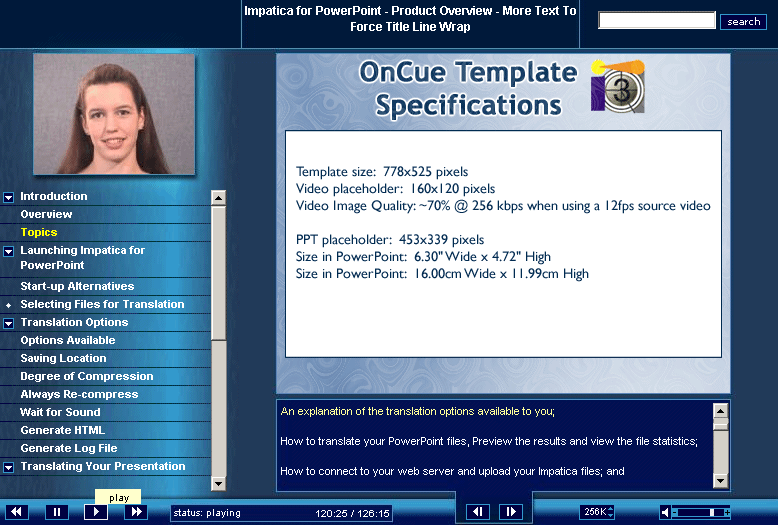Open Always Re-compress topic
This screenshot has width=778, height=525.
(79, 394)
